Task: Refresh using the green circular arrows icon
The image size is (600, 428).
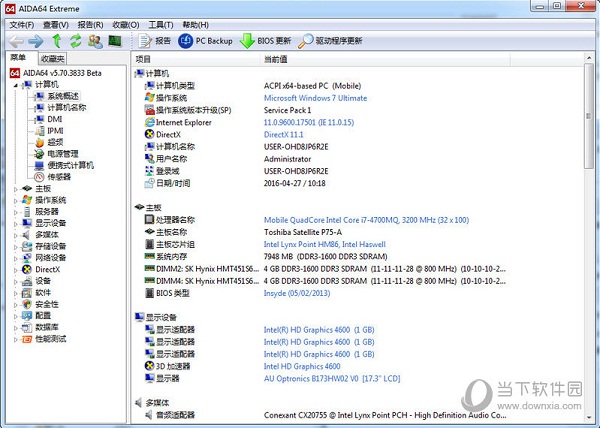Action: pyautogui.click(x=76, y=41)
